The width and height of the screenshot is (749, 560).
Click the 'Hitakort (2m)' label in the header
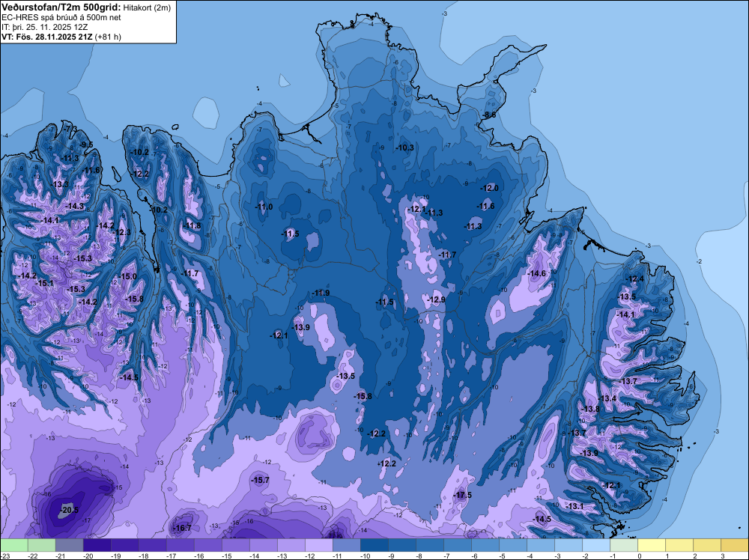pos(147,7)
